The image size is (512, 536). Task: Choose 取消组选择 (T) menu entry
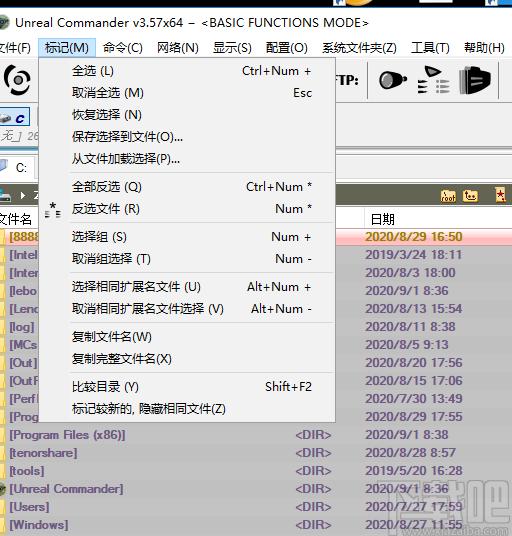[187, 259]
